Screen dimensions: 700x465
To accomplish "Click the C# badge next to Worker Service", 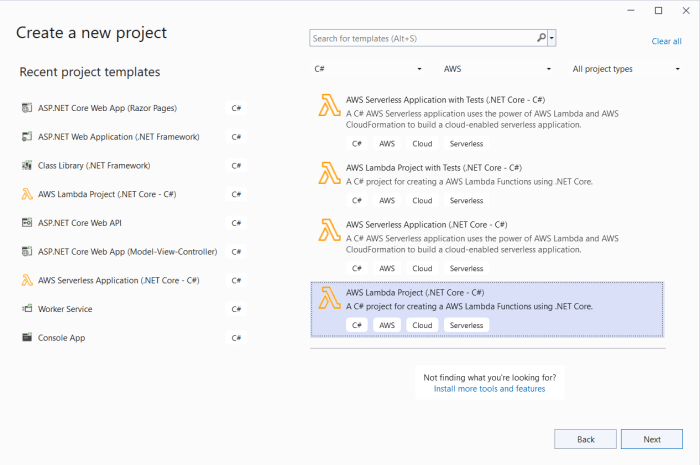I will coord(236,309).
